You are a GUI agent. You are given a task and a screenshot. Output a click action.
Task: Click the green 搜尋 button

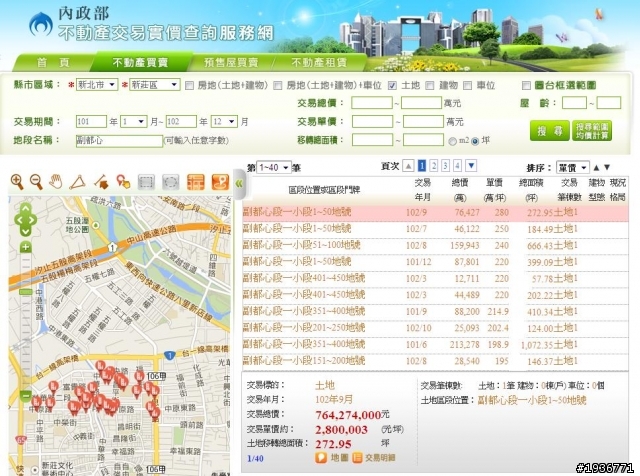coord(549,131)
